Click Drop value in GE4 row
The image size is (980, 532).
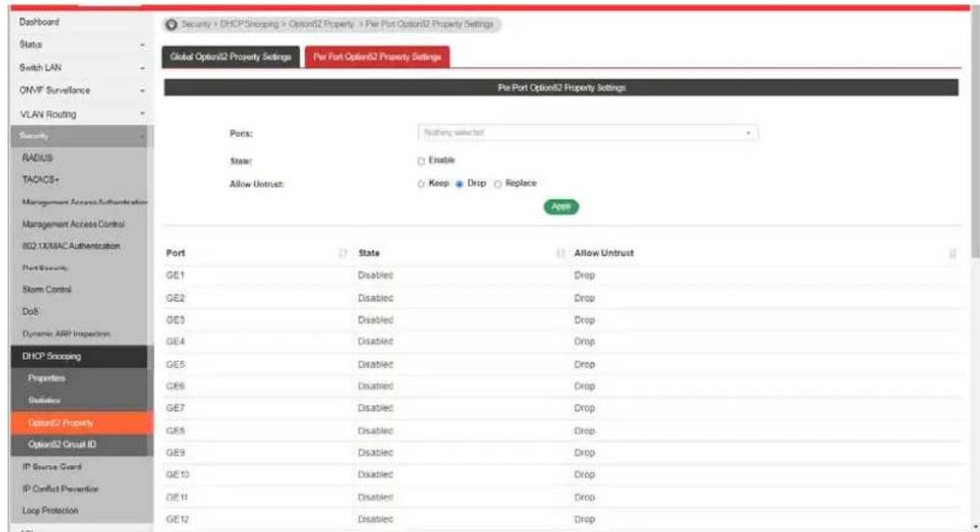[x=584, y=342]
